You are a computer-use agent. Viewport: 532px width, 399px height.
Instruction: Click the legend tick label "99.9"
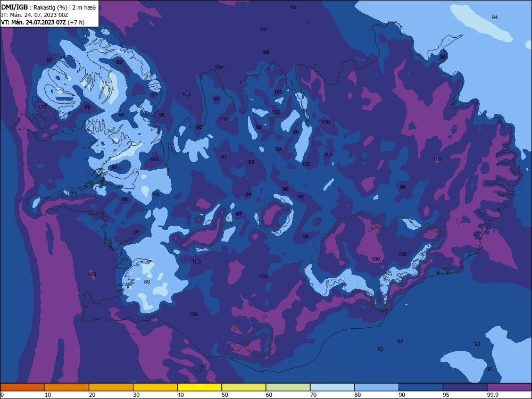493,395
